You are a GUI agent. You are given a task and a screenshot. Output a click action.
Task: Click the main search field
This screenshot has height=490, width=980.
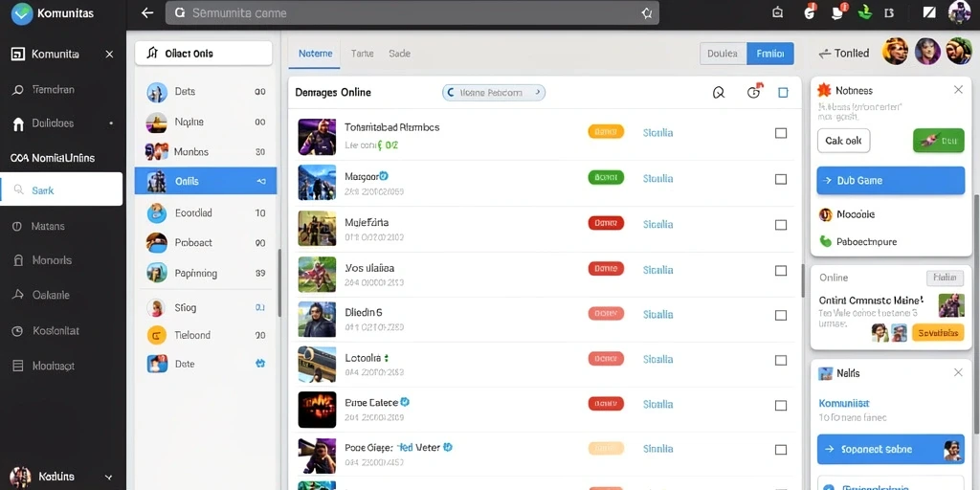point(412,13)
